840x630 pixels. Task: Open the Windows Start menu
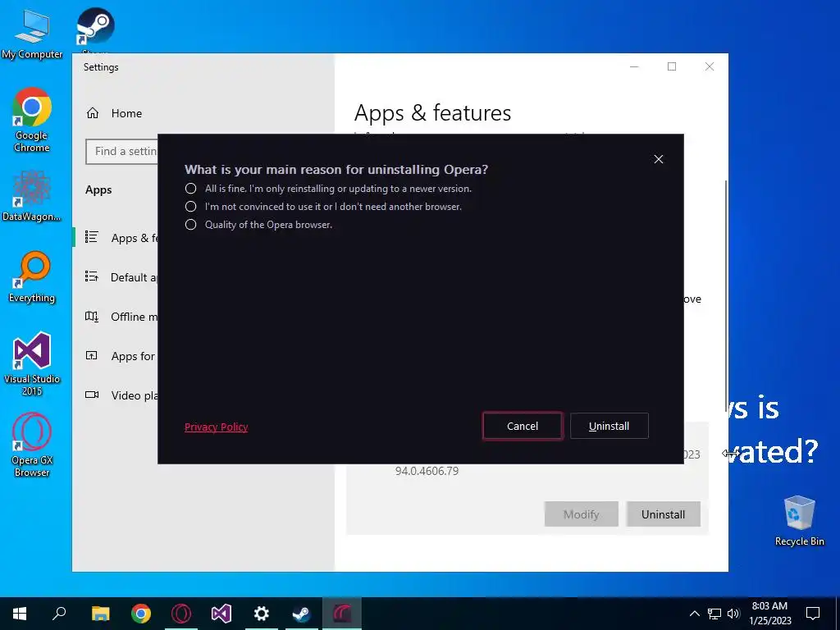tap(20, 614)
